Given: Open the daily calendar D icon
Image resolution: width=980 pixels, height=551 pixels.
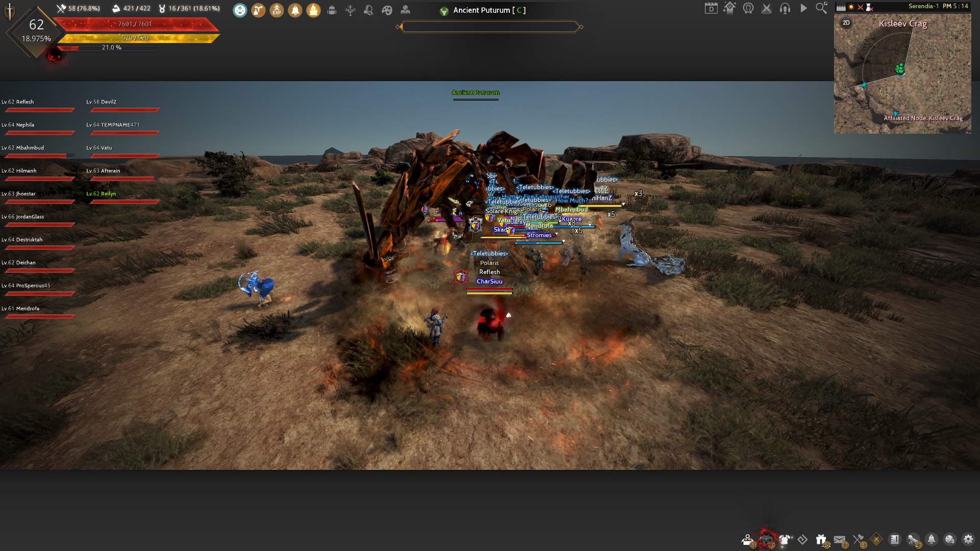Looking at the screenshot, I should click(711, 8).
